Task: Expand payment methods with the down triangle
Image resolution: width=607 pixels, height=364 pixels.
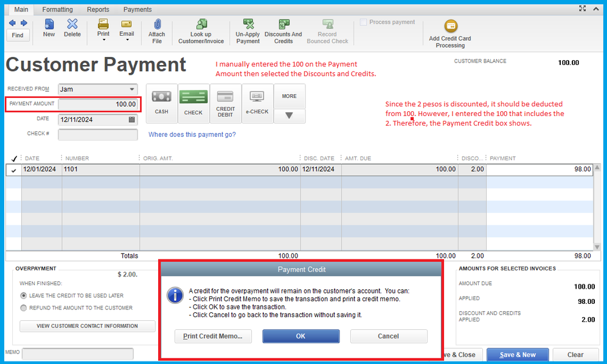Action: [x=289, y=115]
